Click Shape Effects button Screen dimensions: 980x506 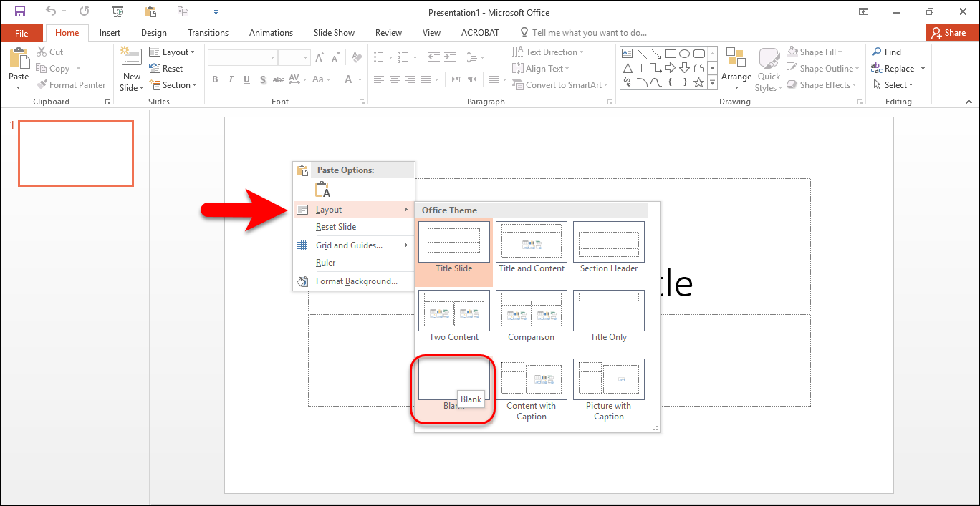click(x=821, y=85)
